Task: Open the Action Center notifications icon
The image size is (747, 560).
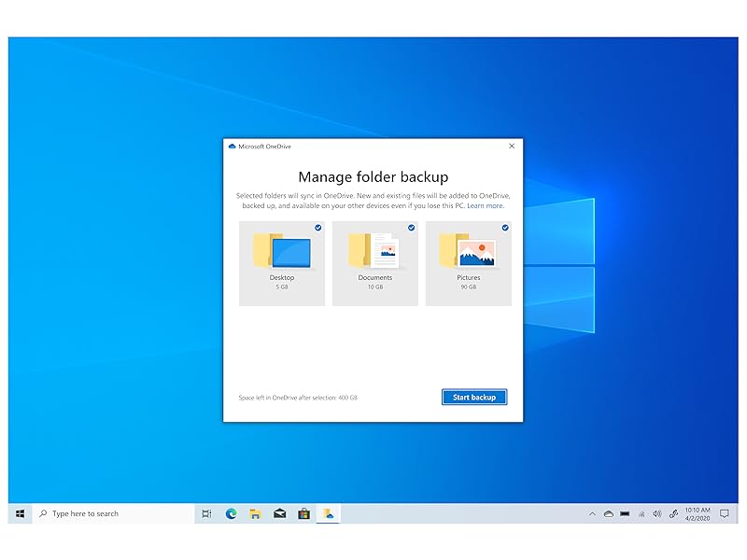Action: (x=724, y=513)
